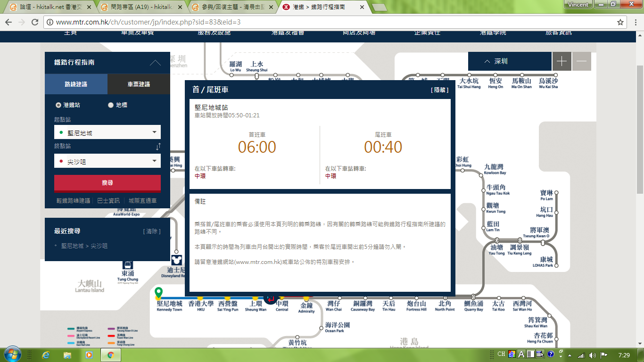This screenshot has width=644, height=362.
Task: Select the 港鐵站 radio button
Action: 58,105
